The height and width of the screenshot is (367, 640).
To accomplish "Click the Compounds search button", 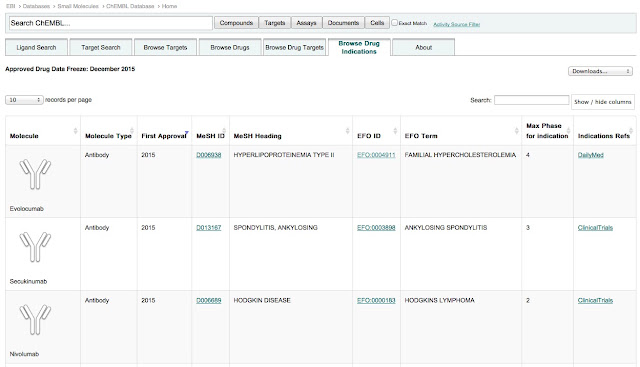I will point(236,23).
